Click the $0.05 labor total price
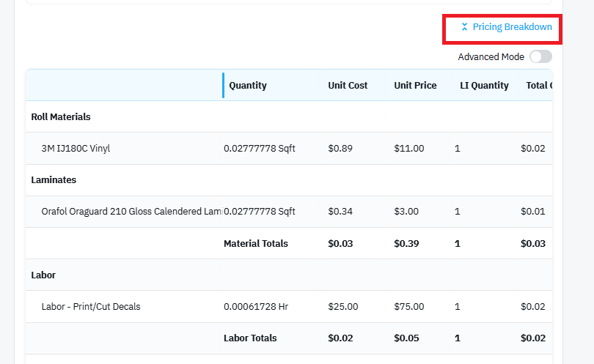Image resolution: width=594 pixels, height=364 pixels. coord(406,338)
